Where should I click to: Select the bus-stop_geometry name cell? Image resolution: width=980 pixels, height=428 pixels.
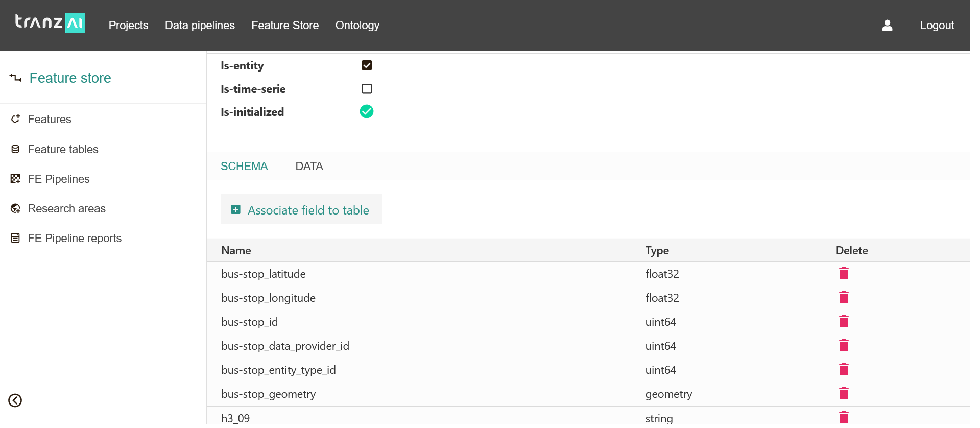(268, 394)
